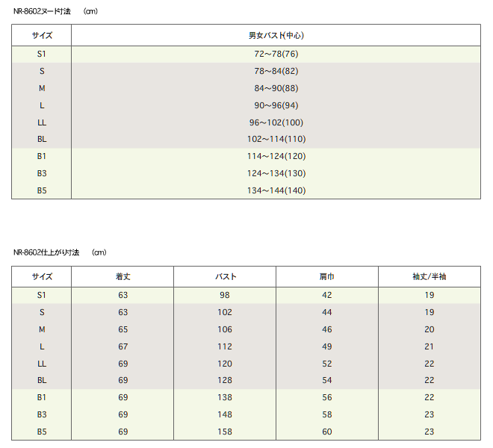Click the NR-8602仕上がり寸法 table title
493x448 pixels.
[46, 252]
